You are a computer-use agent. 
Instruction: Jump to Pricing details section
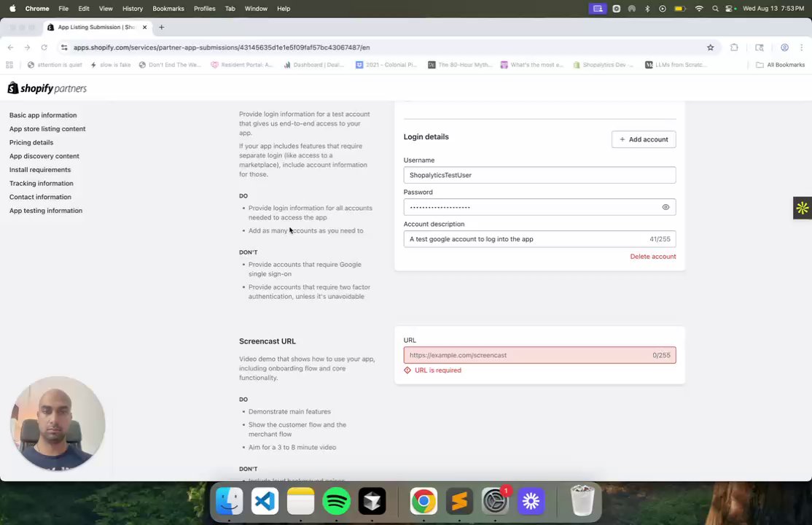31,142
